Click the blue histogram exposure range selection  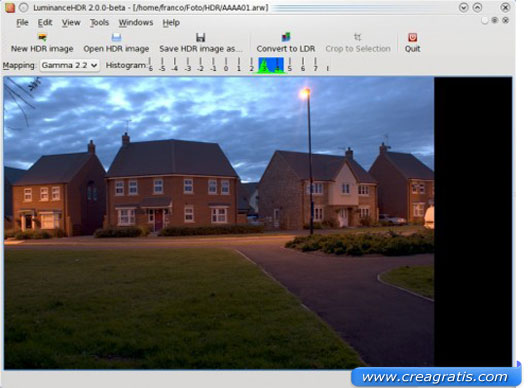point(271,65)
